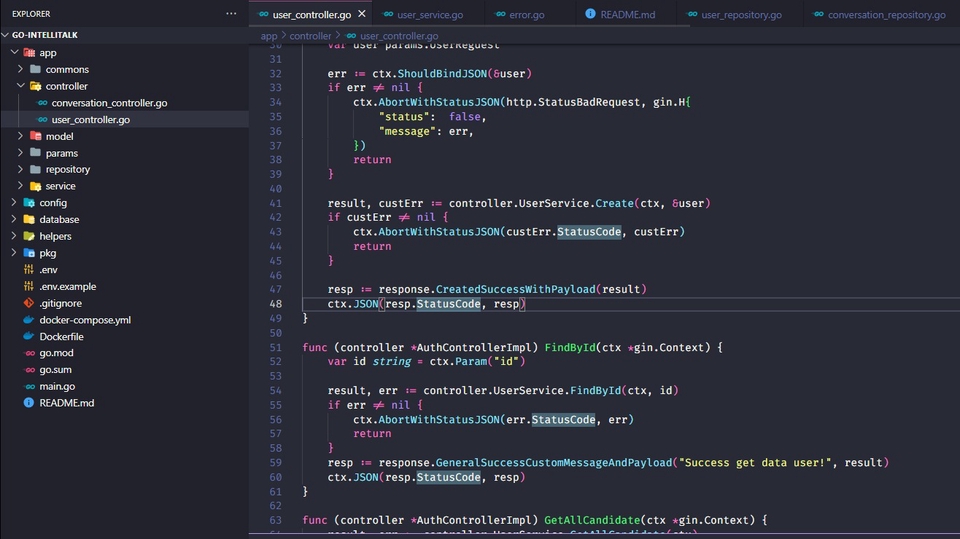
Task: Click the README.md info icon in explorer
Action: coord(29,403)
